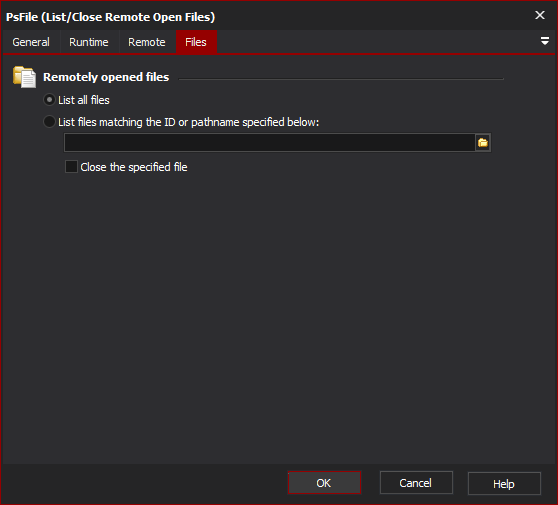Open the Runtime tab
This screenshot has width=558, height=505.
89,42
